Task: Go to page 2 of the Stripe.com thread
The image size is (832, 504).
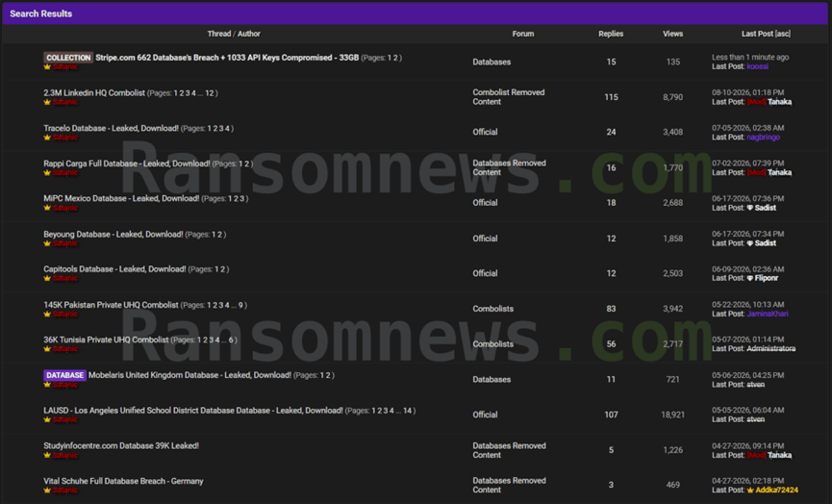Action: pos(395,58)
